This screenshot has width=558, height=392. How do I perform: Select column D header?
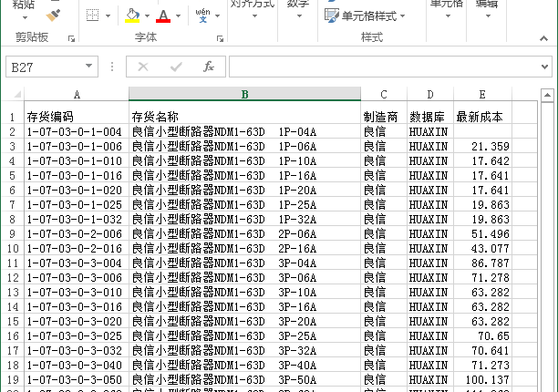click(430, 94)
